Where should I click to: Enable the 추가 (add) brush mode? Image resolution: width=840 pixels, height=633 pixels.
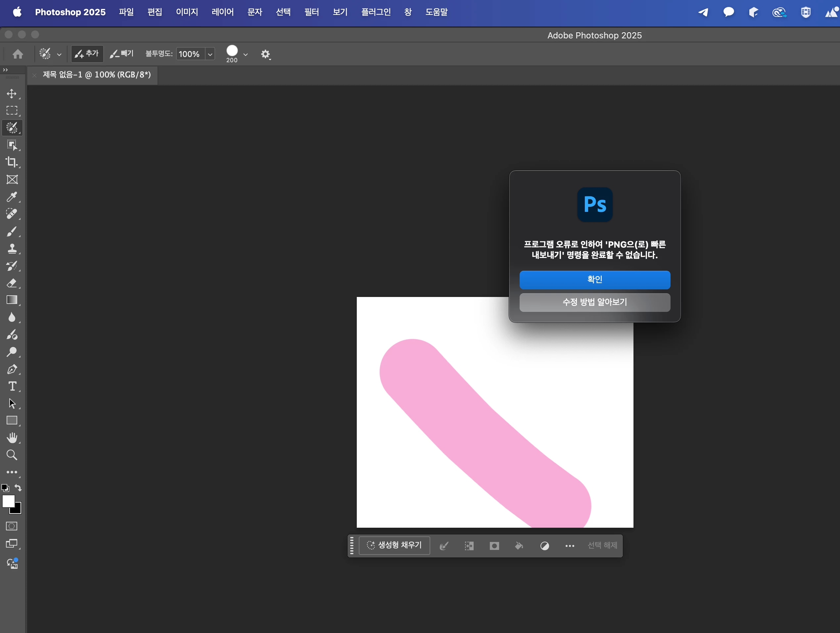87,54
